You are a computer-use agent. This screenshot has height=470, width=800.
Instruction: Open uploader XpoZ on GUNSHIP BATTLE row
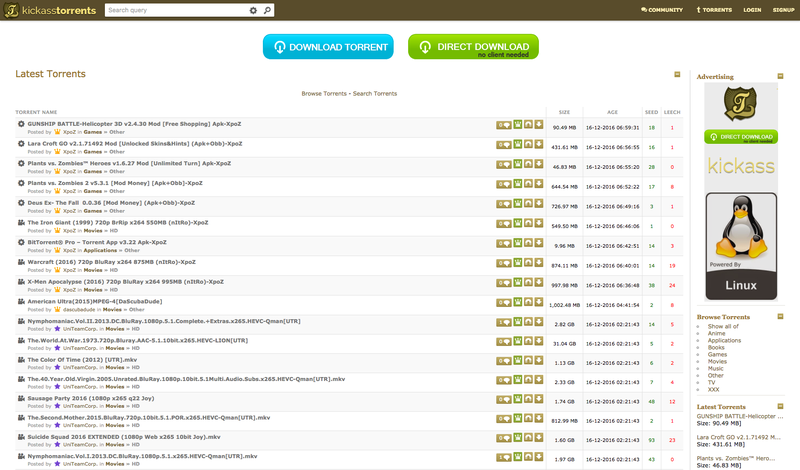[69, 132]
